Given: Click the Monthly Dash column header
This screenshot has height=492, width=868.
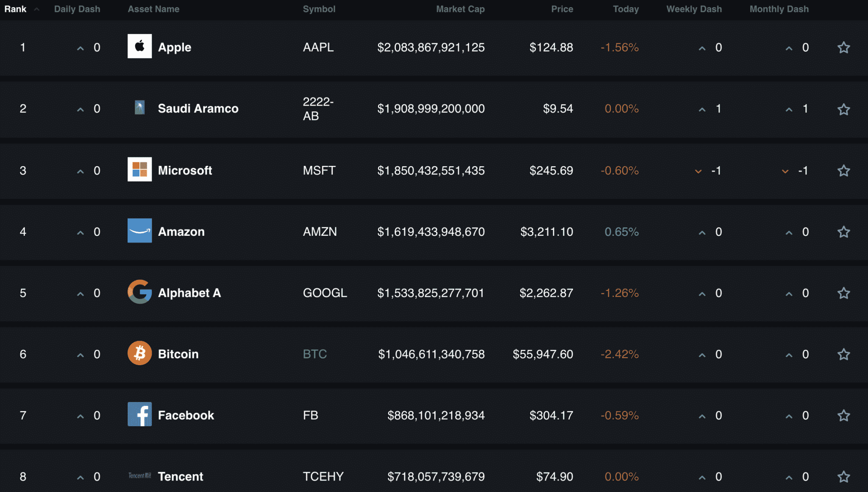Looking at the screenshot, I should point(779,9).
